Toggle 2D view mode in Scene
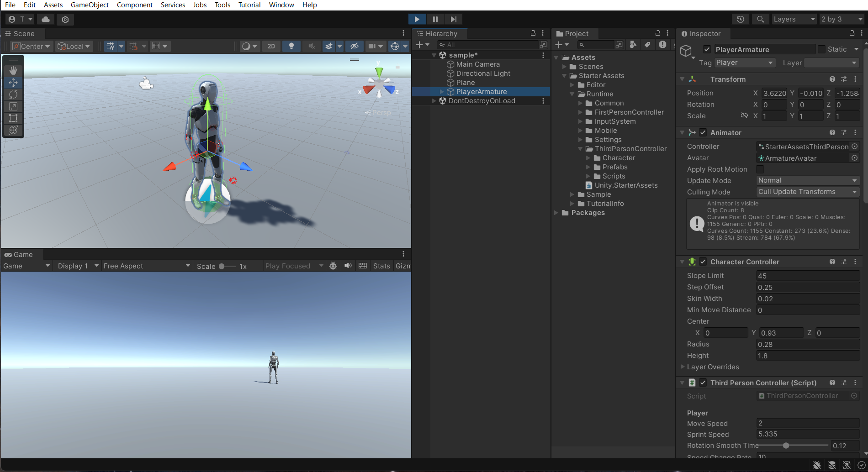Image resolution: width=868 pixels, height=472 pixels. pos(271,46)
